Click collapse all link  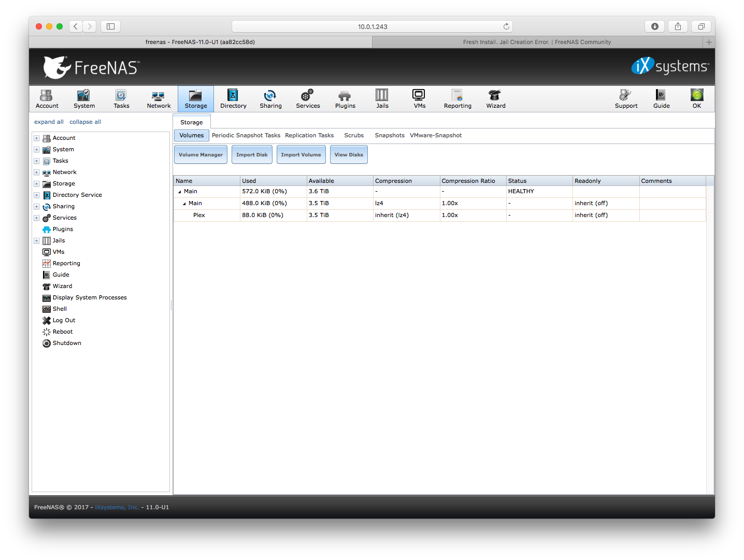click(85, 122)
